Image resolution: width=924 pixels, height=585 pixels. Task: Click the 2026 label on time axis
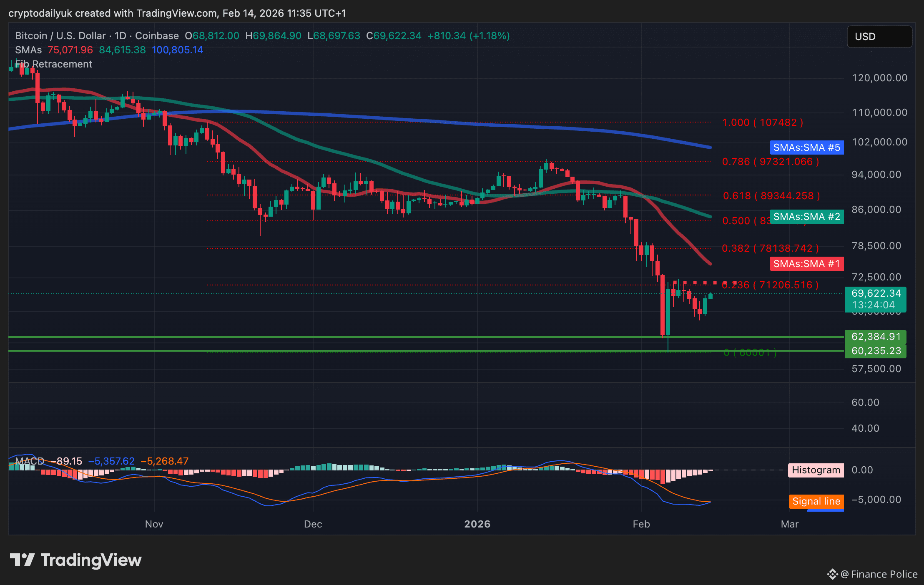pos(477,524)
